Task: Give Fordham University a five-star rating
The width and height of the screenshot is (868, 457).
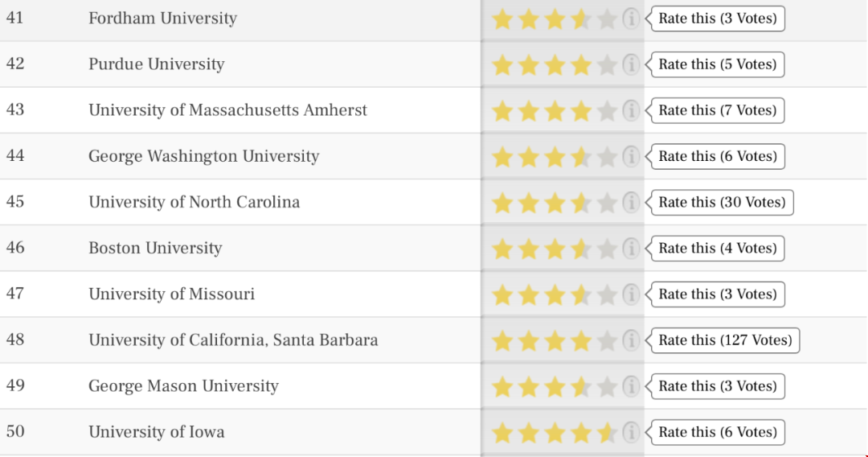Action: pyautogui.click(x=607, y=20)
